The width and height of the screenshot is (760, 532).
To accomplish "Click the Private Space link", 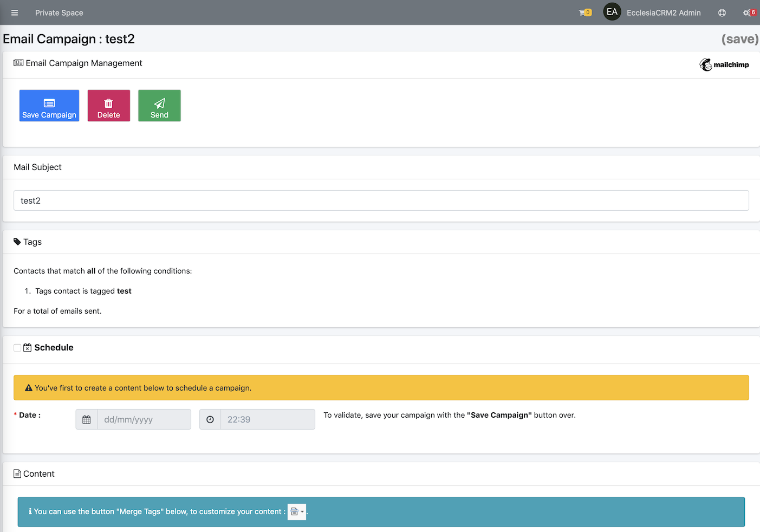I will (x=59, y=12).
